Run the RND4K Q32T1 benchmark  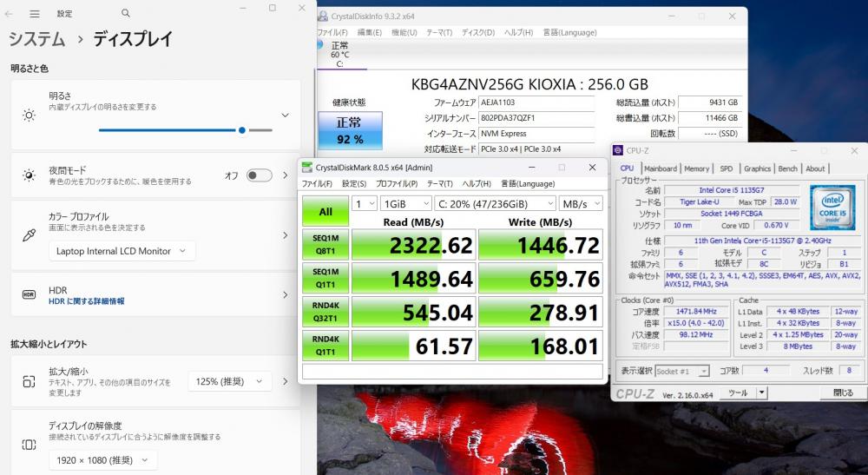tap(325, 312)
